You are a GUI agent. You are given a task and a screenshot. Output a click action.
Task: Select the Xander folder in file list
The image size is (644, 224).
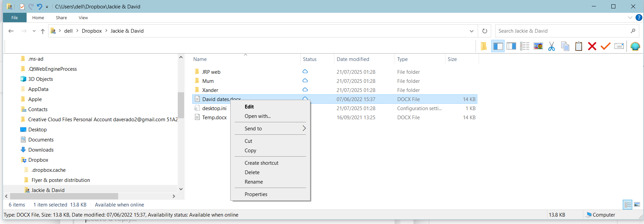point(210,90)
